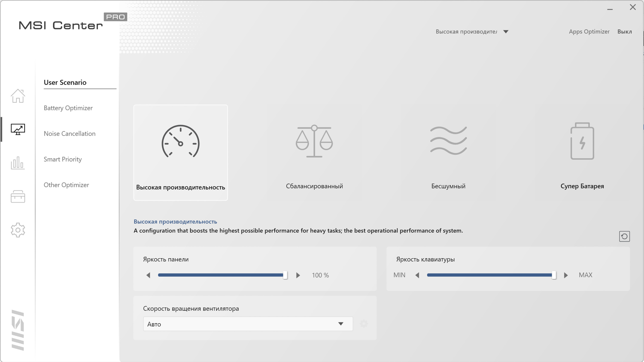
Task: Click the blue Высокая производительность heading
Action: tap(175, 221)
